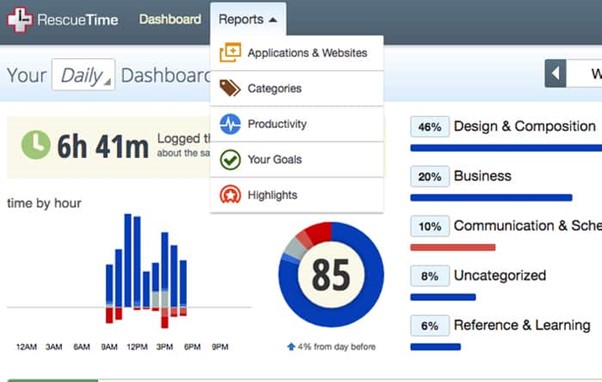Click the Productivity pulse icon
The height and width of the screenshot is (382, 602).
pyautogui.click(x=230, y=124)
